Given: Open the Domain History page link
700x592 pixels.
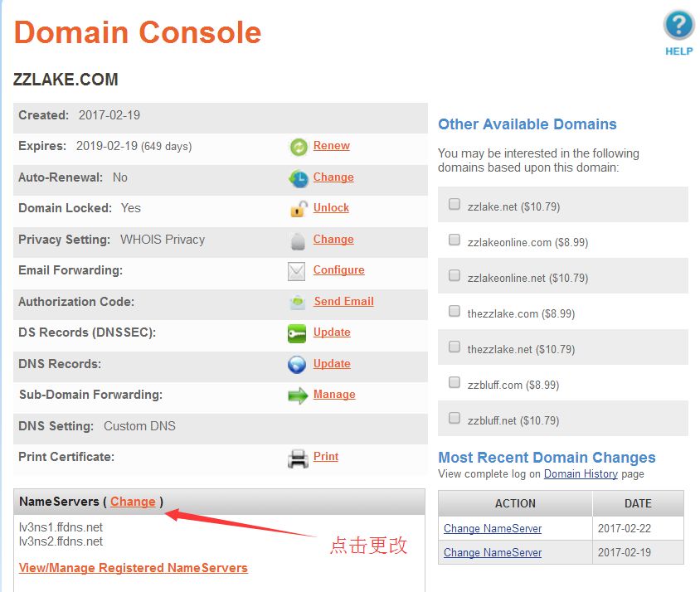Looking at the screenshot, I should point(581,474).
